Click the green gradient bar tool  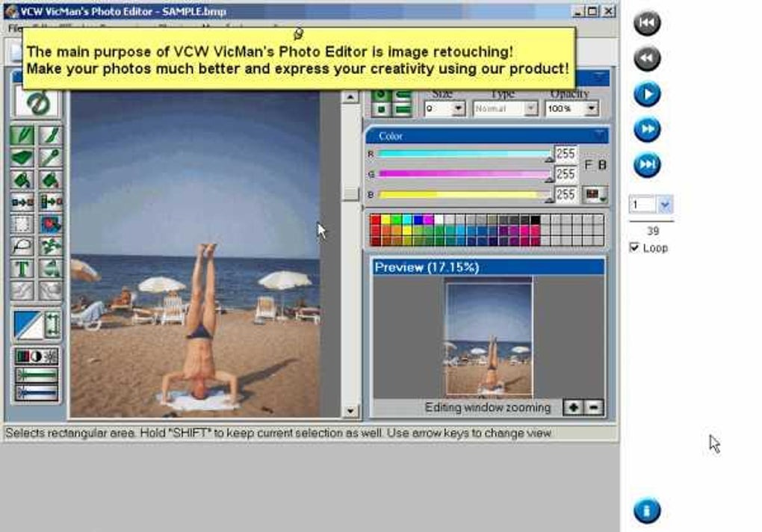click(37, 375)
